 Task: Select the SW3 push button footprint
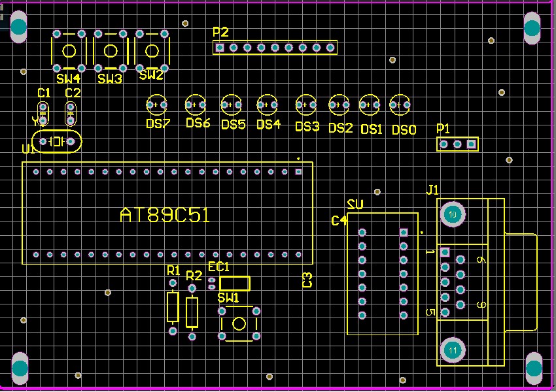pyautogui.click(x=111, y=51)
